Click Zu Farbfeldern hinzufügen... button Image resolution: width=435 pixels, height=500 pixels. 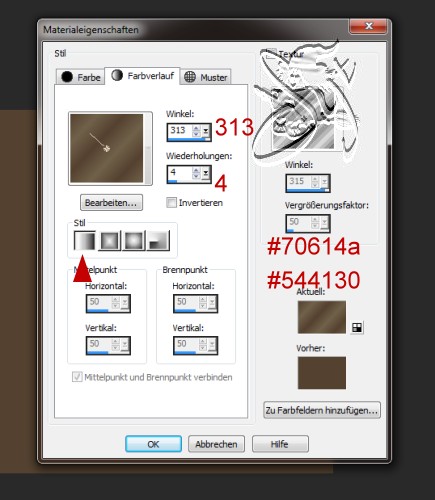322,410
